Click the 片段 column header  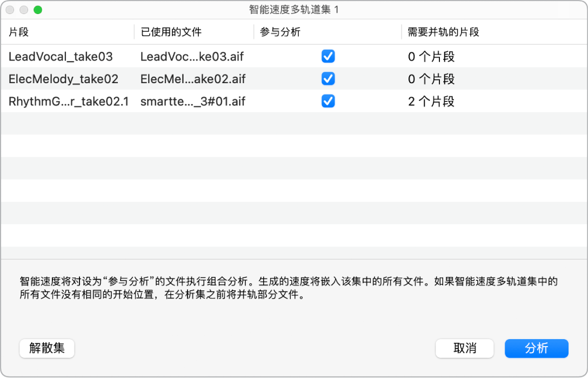[x=15, y=31]
